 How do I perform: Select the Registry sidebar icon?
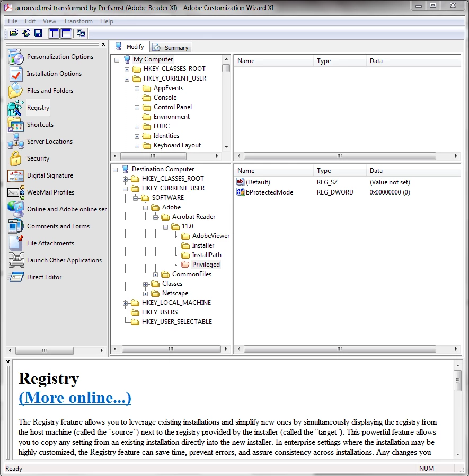[16, 108]
